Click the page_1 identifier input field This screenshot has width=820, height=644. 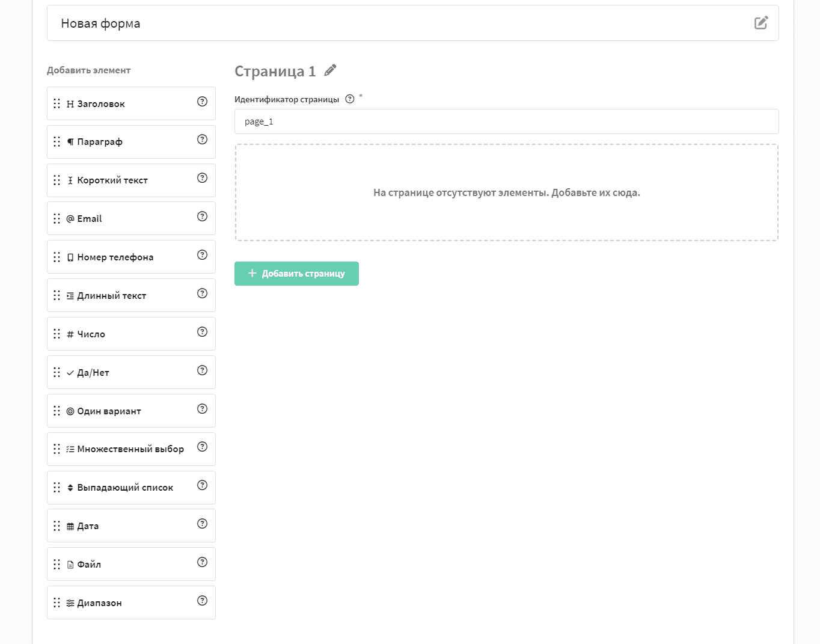pos(506,121)
